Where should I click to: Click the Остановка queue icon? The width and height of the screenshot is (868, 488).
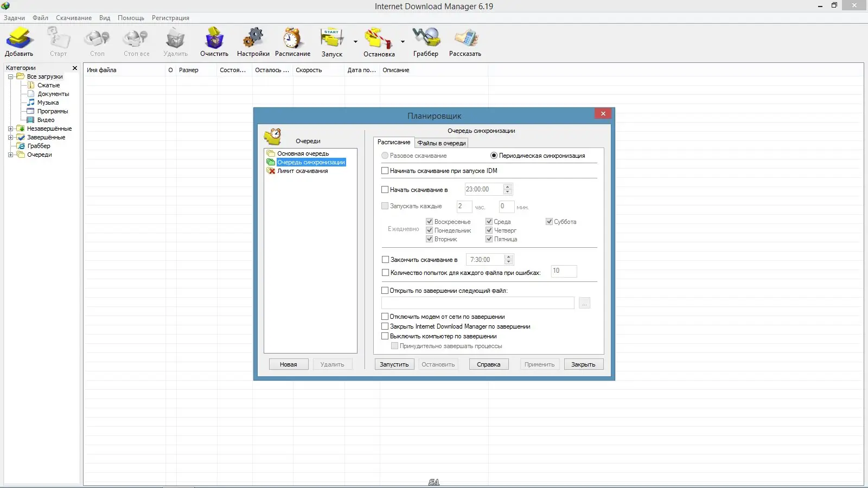pos(379,42)
